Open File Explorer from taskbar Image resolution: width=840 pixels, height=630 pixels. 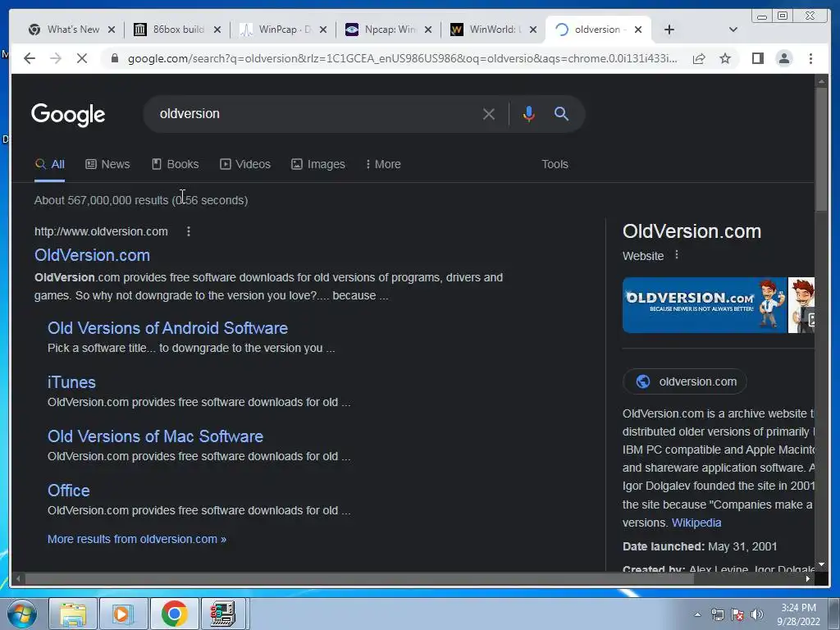click(73, 614)
